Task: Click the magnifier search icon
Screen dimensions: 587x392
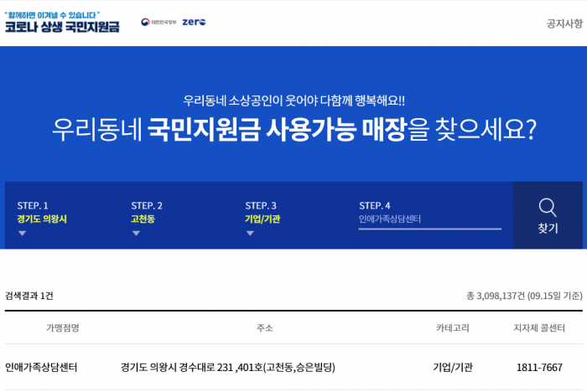Action: point(548,208)
